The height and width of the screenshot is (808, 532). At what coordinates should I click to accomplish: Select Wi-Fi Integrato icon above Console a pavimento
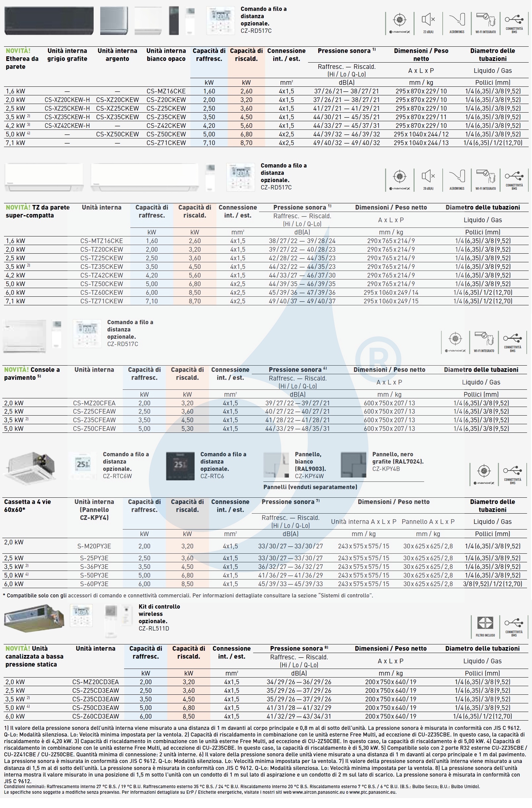pyautogui.click(x=484, y=341)
